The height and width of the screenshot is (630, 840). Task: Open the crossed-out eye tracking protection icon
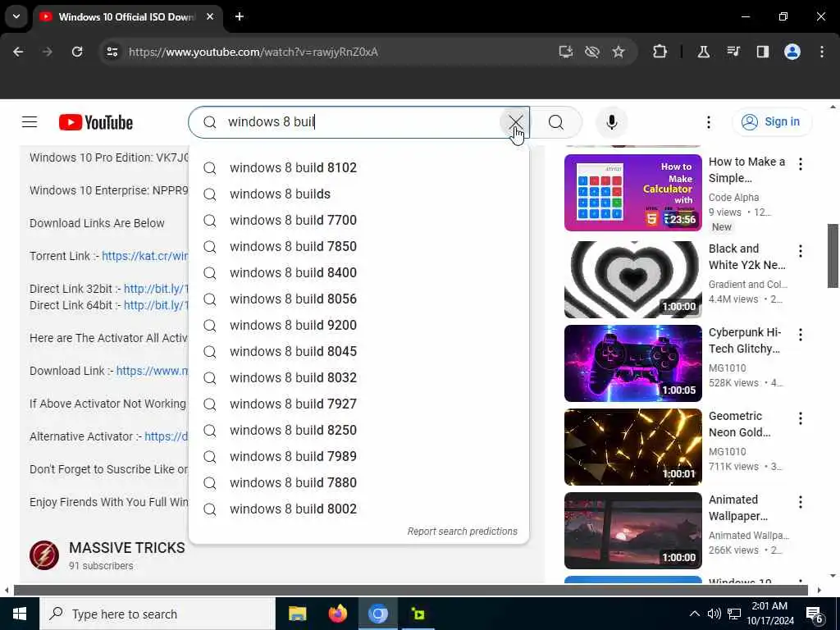pyautogui.click(x=592, y=52)
